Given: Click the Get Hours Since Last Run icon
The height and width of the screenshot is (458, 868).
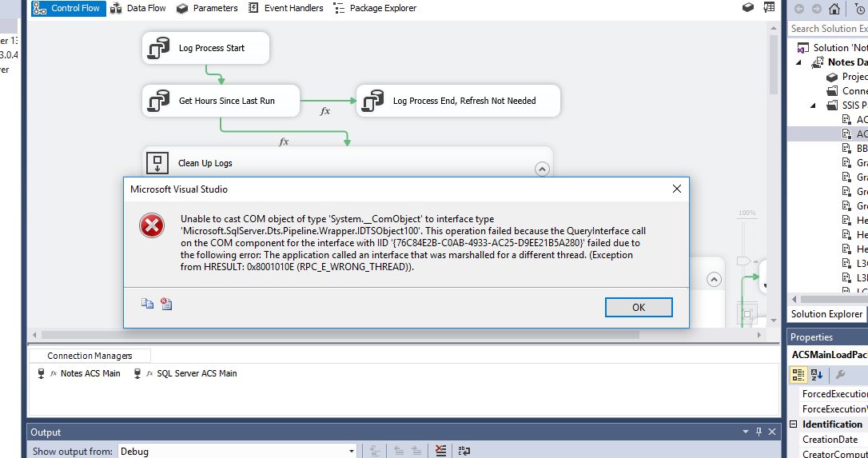Looking at the screenshot, I should pyautogui.click(x=158, y=101).
